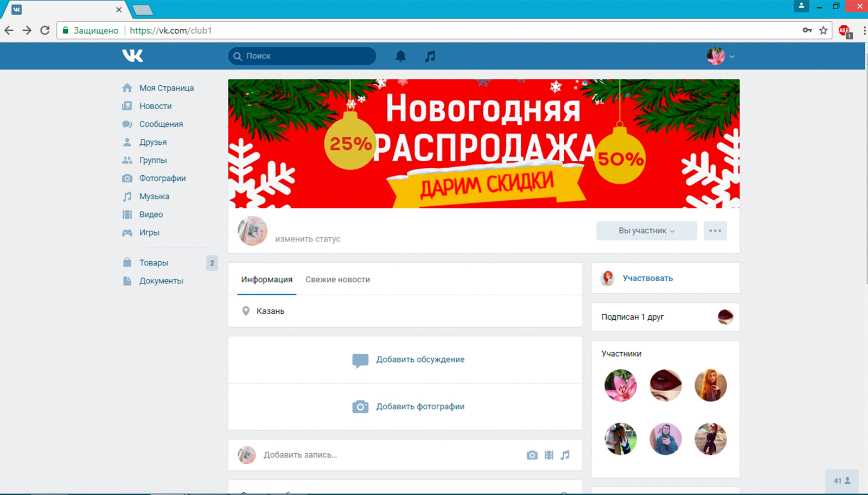The image size is (868, 495).
Task: Click Добавить обсуждение link
Action: tap(420, 359)
